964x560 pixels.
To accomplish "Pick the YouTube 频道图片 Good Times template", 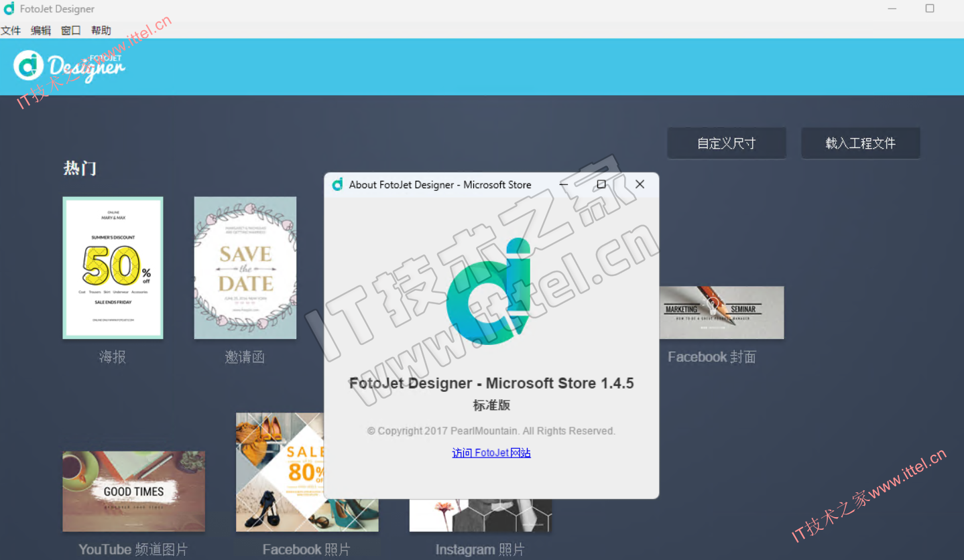I will point(134,491).
